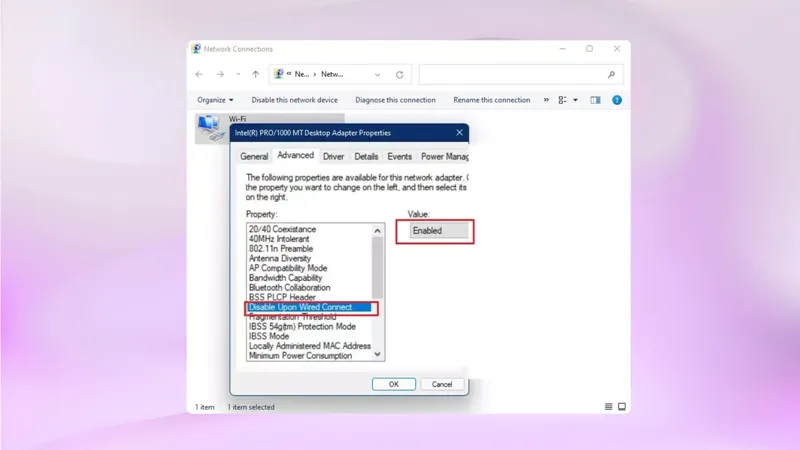Switch to the General tab
The image size is (800, 450).
coord(254,157)
